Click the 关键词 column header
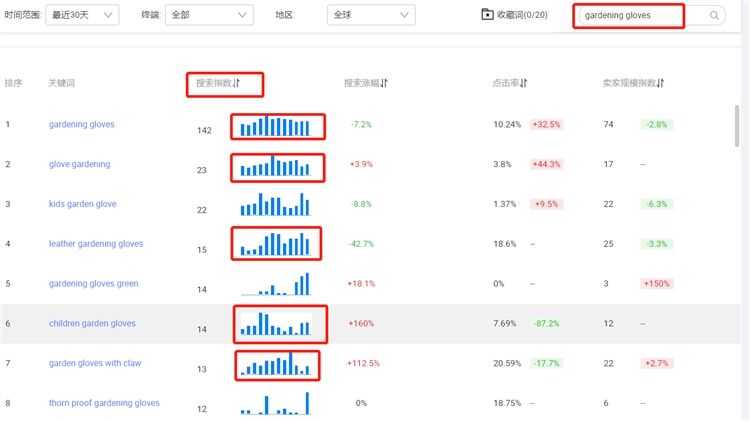This screenshot has height=421, width=750. click(62, 83)
